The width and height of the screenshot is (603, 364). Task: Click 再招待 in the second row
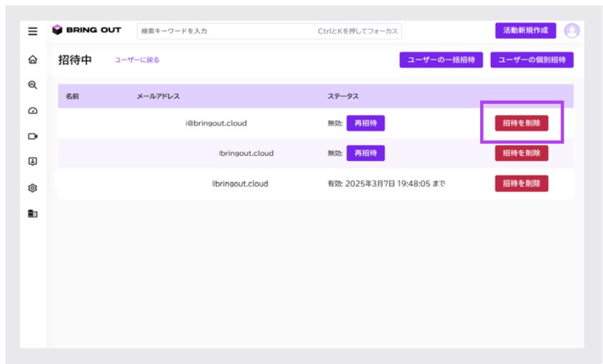click(x=365, y=153)
